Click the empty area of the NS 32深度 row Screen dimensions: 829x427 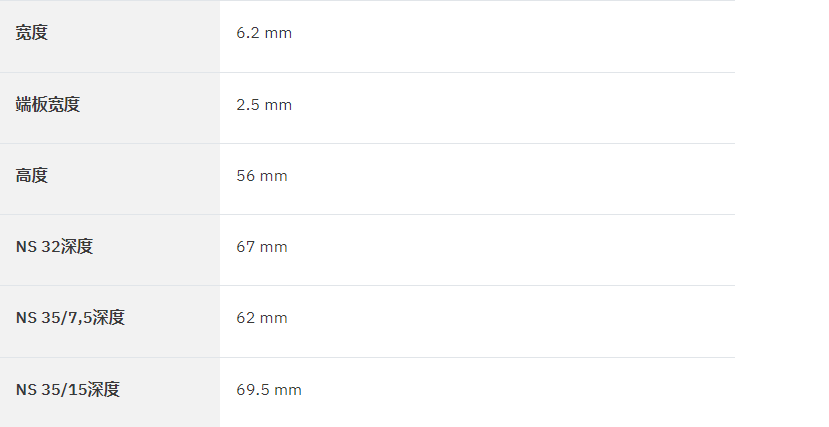pos(513,250)
